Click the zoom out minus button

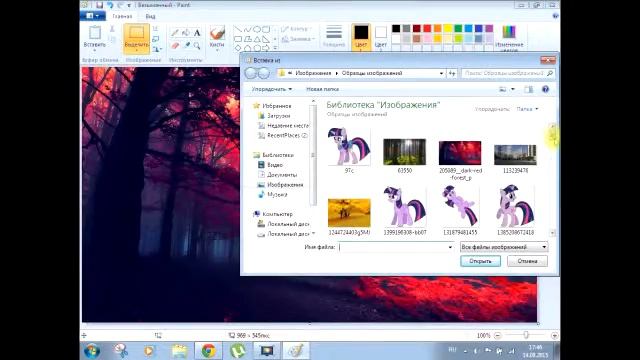497,336
